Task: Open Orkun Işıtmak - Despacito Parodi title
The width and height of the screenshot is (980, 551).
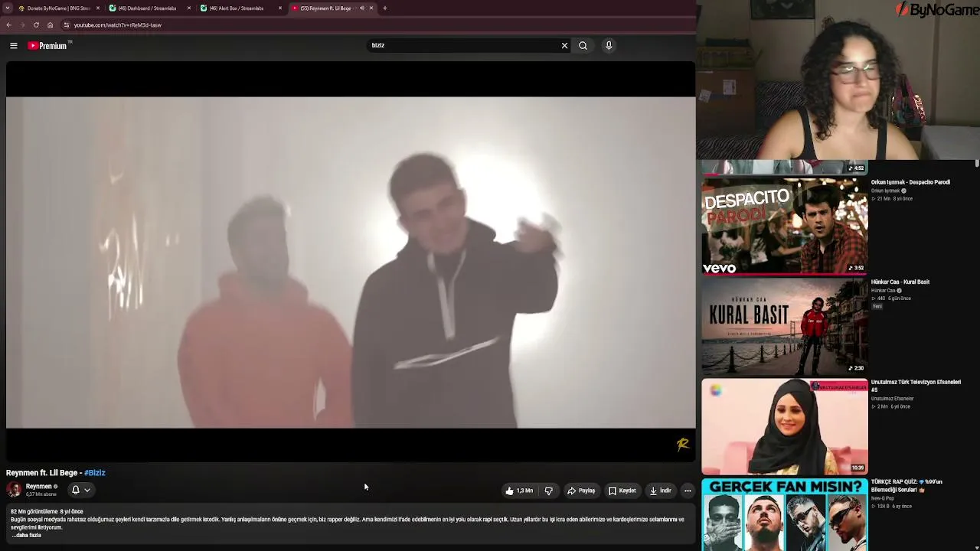Action: click(x=910, y=182)
